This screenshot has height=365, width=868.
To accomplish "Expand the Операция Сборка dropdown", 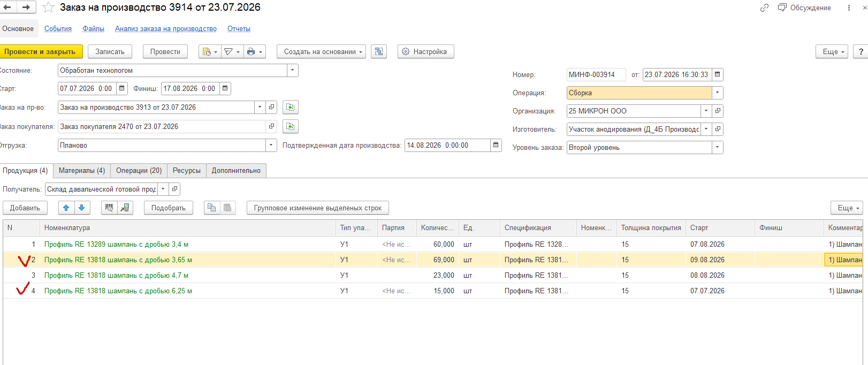I will [x=718, y=93].
